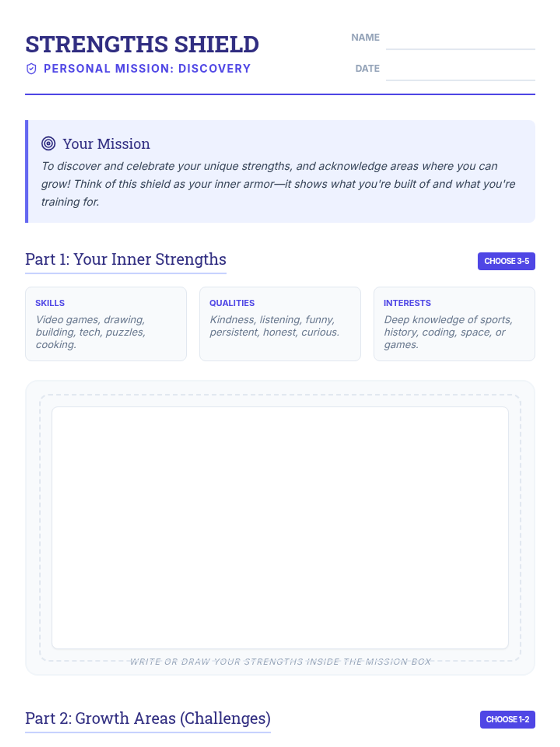Click the PERSONAL MISSION: DISCOVERY subtitle
560x747 pixels.
coord(147,69)
